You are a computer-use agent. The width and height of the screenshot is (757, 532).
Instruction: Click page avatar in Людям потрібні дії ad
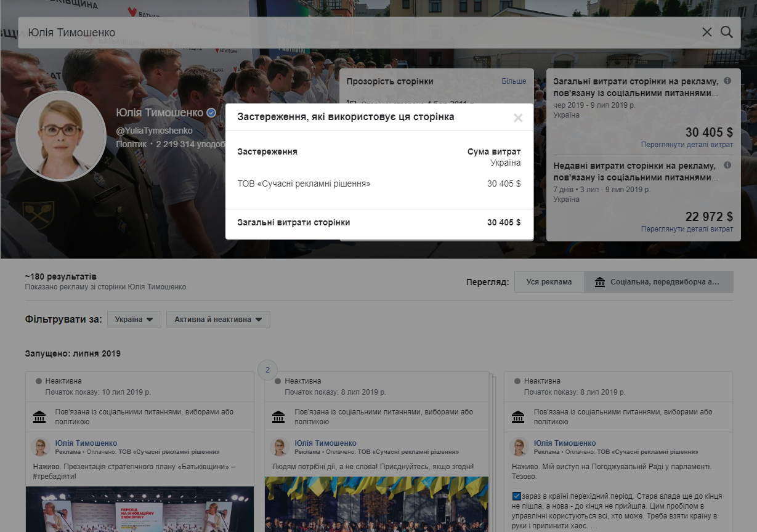tap(281, 447)
